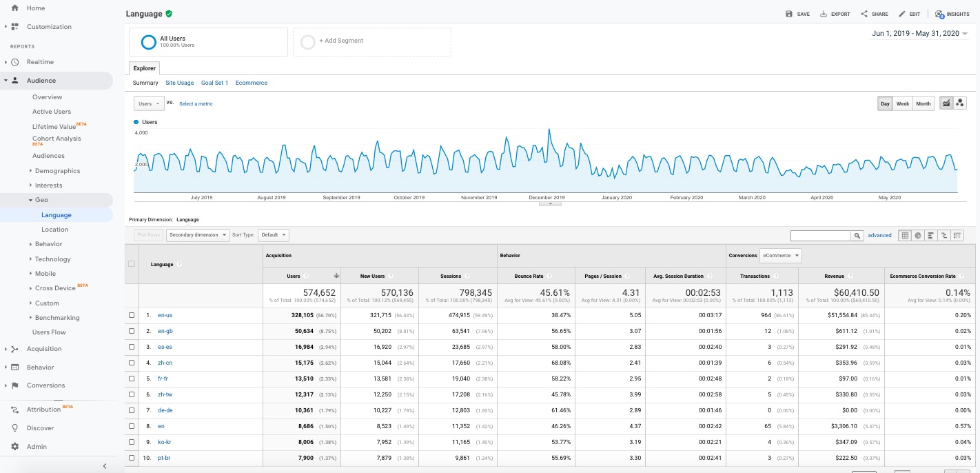
Task: Select the line chart graph view
Action: (x=946, y=103)
